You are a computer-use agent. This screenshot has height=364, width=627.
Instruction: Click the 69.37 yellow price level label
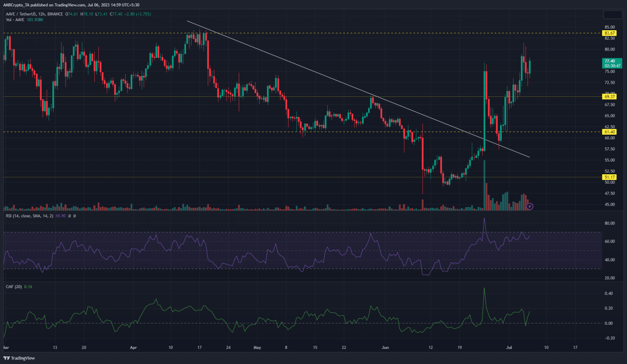[x=609, y=97]
